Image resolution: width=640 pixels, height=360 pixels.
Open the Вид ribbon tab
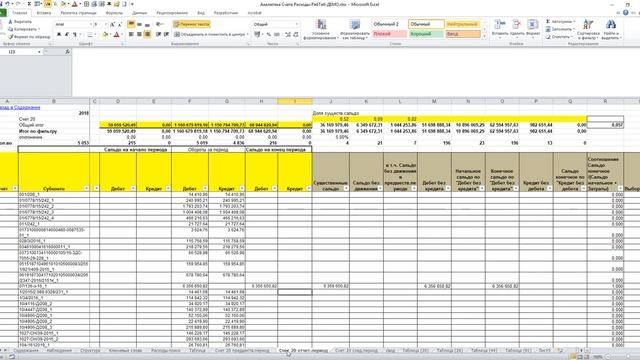[201, 13]
